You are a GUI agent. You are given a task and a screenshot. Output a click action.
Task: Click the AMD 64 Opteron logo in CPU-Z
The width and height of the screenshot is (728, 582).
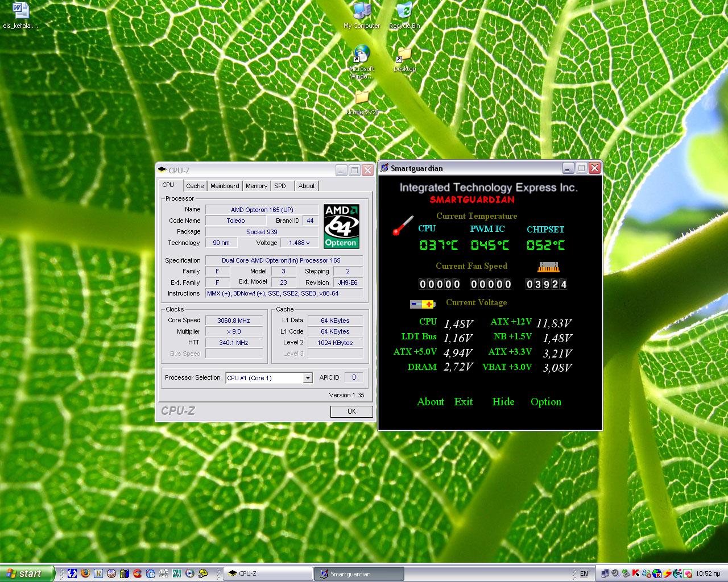pyautogui.click(x=341, y=226)
